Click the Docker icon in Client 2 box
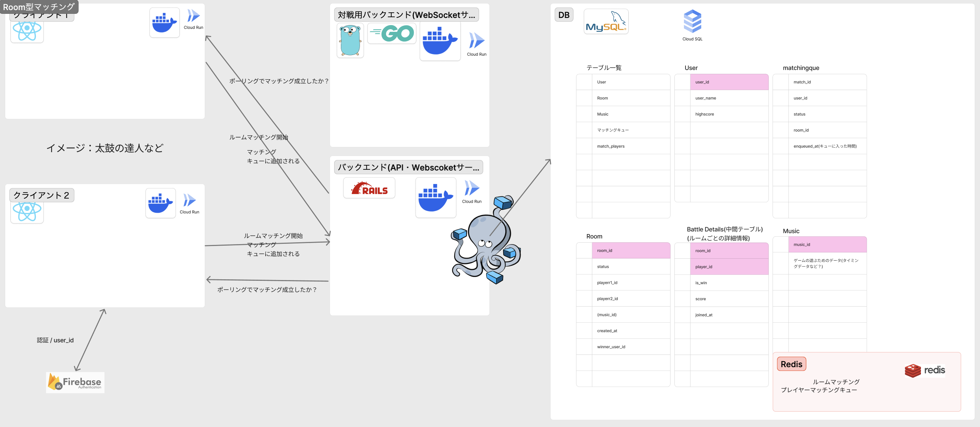This screenshot has width=980, height=427. (x=161, y=203)
